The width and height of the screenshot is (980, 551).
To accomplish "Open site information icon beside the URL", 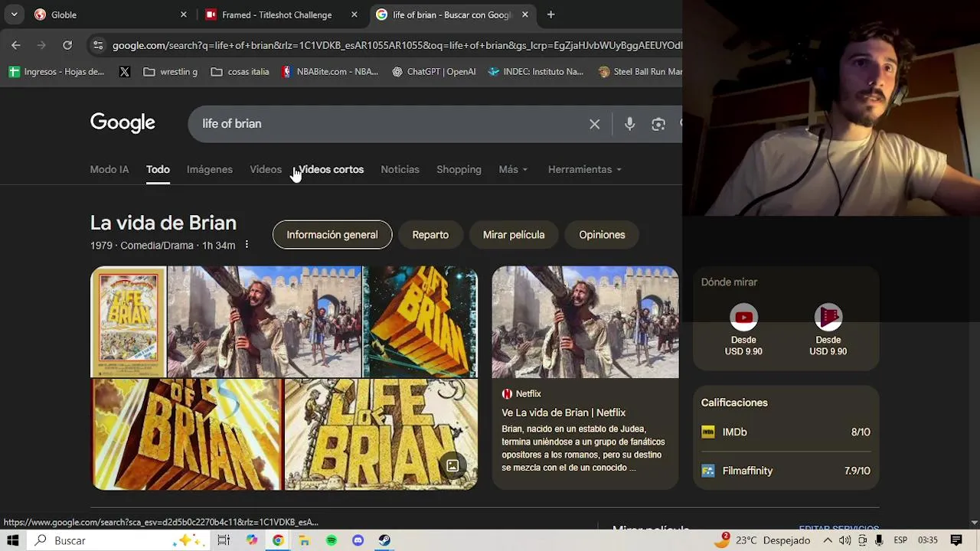I will click(x=97, y=45).
